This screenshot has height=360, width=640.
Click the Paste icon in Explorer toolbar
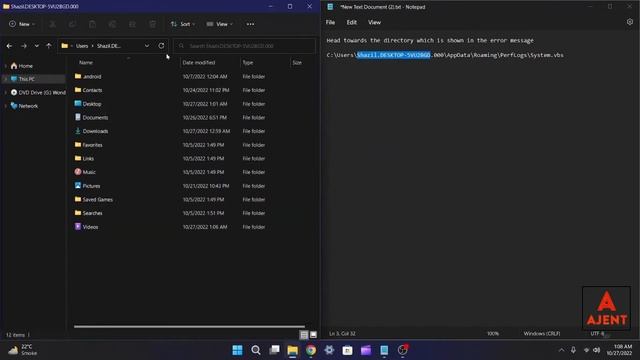pos(93,24)
